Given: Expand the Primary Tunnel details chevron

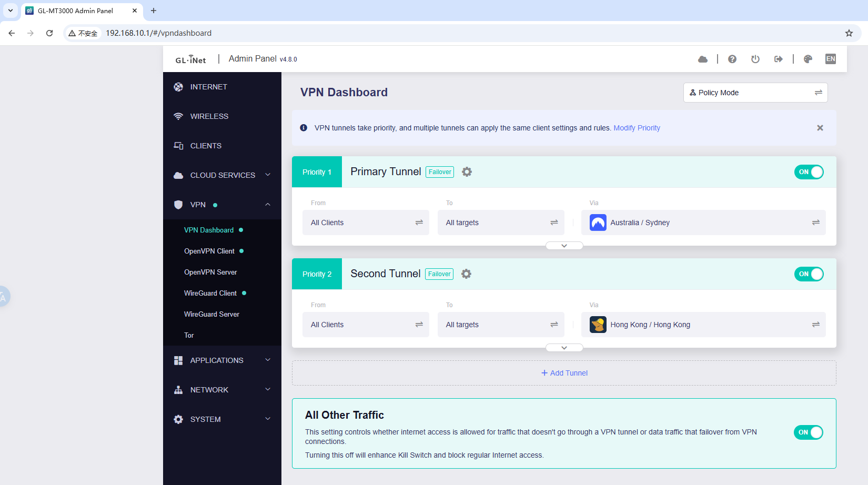Looking at the screenshot, I should 564,246.
